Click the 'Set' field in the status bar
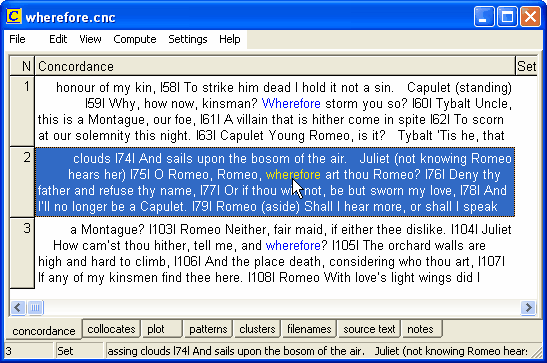 [x=79, y=351]
